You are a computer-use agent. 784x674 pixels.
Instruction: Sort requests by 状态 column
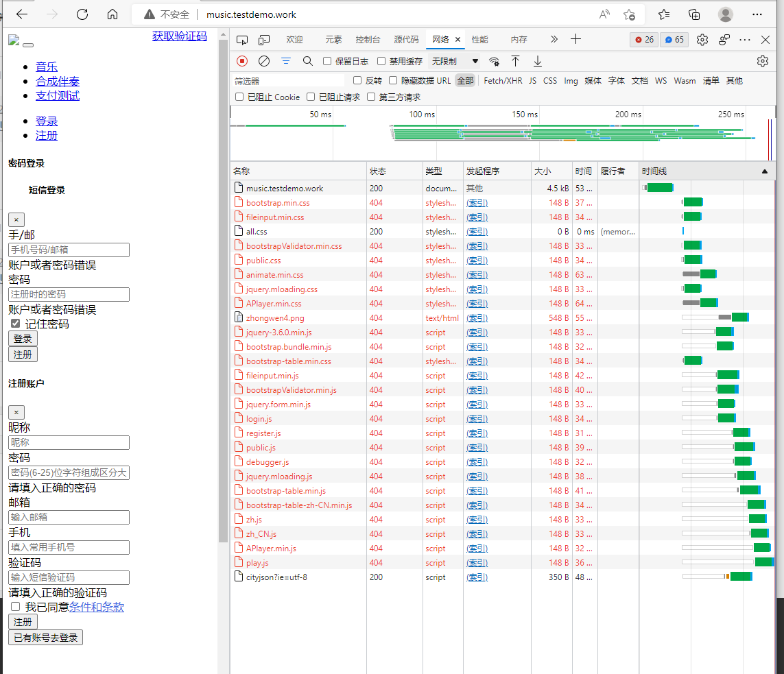coord(394,171)
